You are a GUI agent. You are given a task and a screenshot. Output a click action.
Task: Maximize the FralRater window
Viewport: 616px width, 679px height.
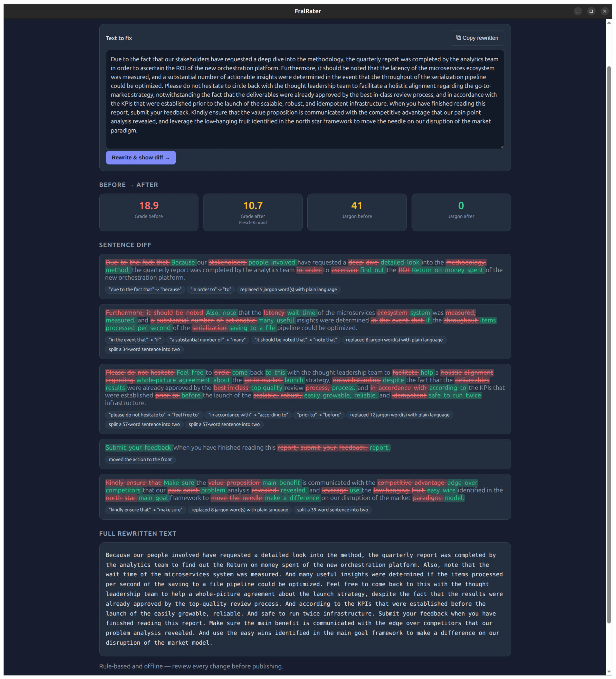click(591, 11)
